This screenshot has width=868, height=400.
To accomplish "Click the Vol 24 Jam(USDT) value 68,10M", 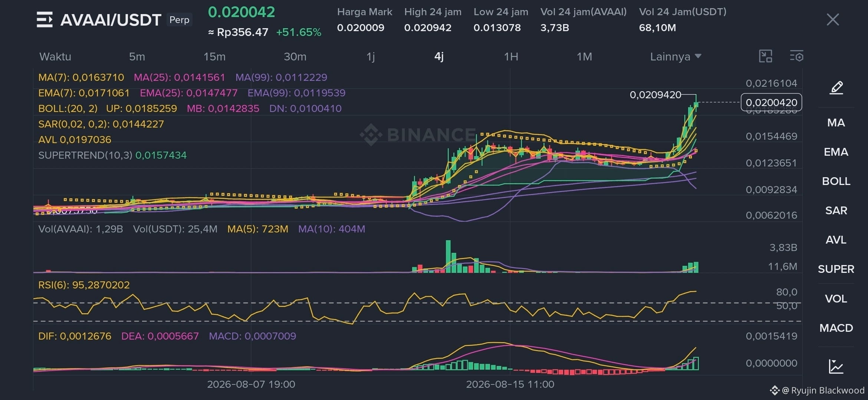I will 657,28.
